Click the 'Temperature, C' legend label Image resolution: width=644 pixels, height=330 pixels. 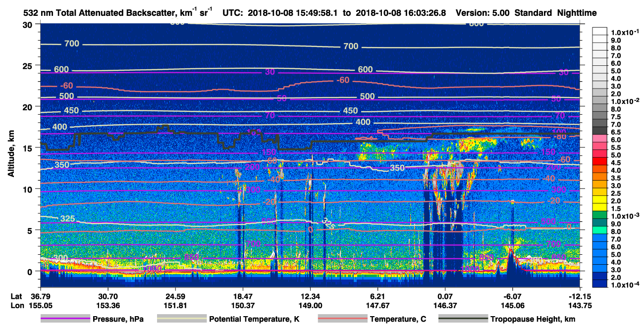coord(398,319)
